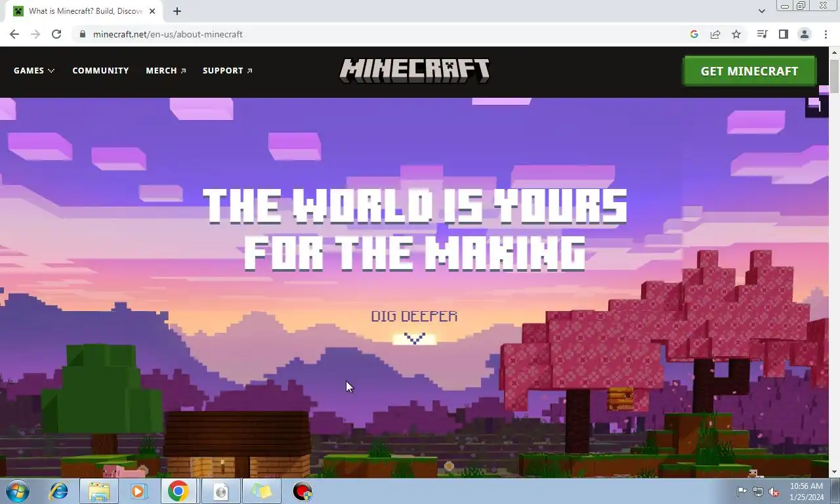The width and height of the screenshot is (840, 504).
Task: Reload the Minecraft page
Action: tap(56, 34)
